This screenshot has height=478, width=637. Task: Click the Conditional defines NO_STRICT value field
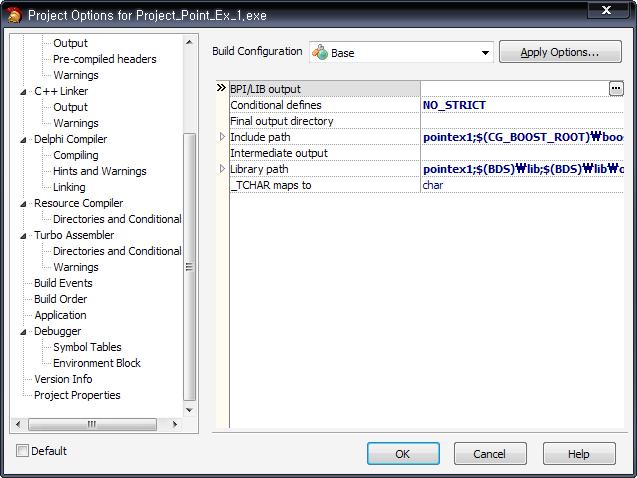pos(520,105)
